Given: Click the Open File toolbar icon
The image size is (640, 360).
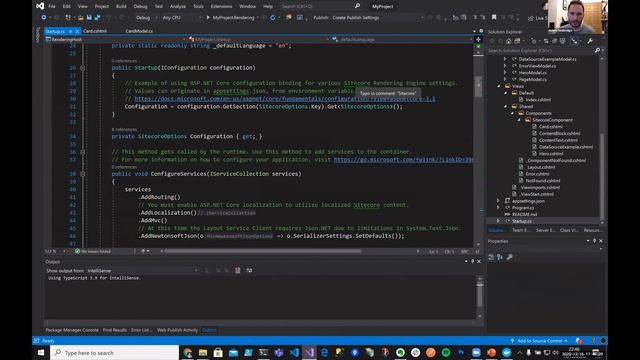Looking at the screenshot, I should (81, 18).
